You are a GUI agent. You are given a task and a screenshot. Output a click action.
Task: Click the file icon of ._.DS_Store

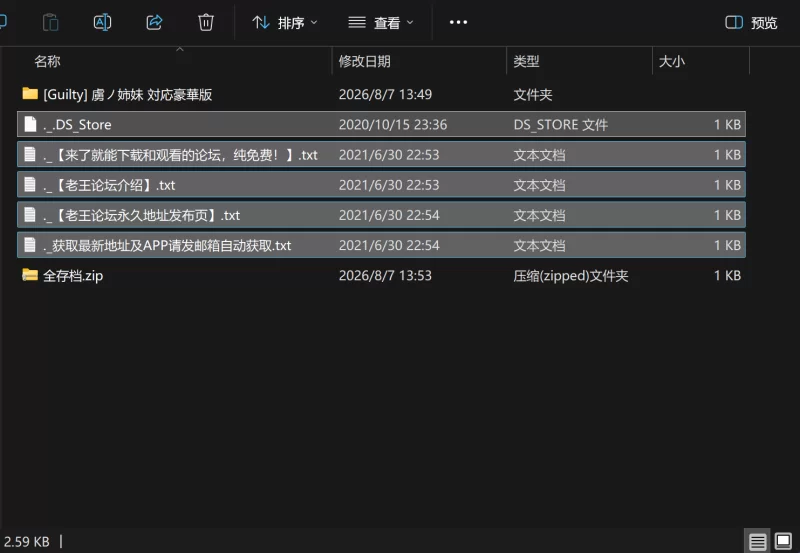point(31,124)
